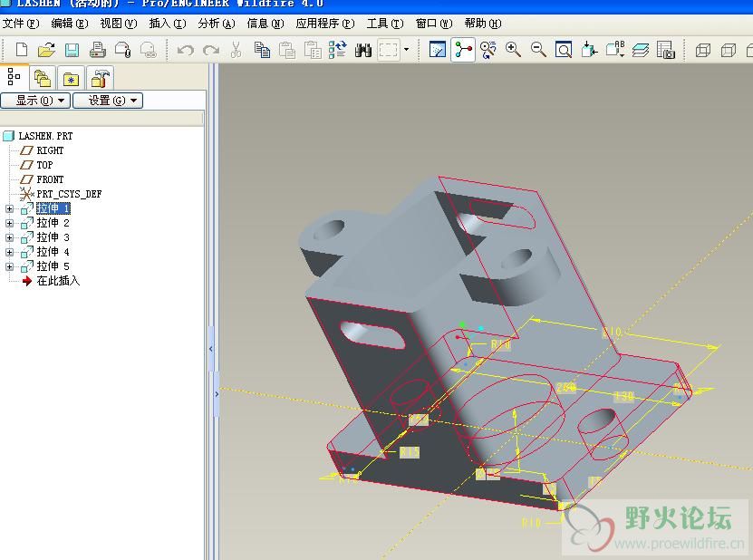Send the model as an email attachment
Screen dimensions: 753x560
[x=123, y=50]
